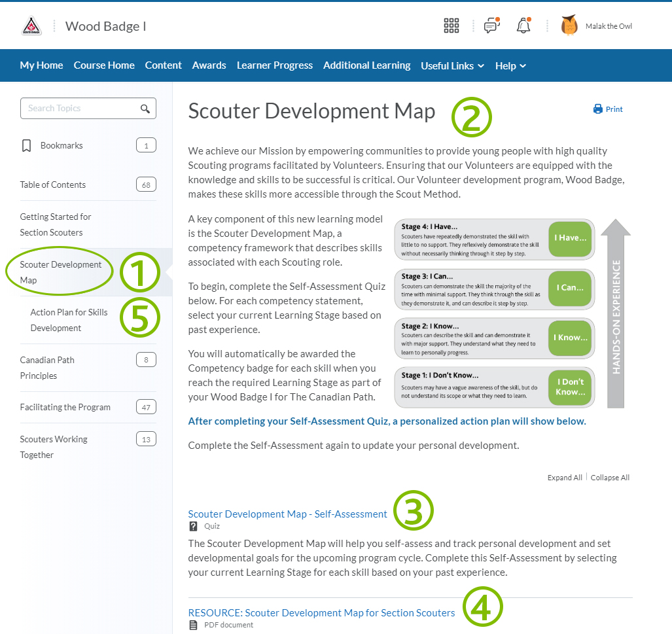The width and height of the screenshot is (672, 634).
Task: Click the Facilitating the Program count 47
Action: click(146, 407)
